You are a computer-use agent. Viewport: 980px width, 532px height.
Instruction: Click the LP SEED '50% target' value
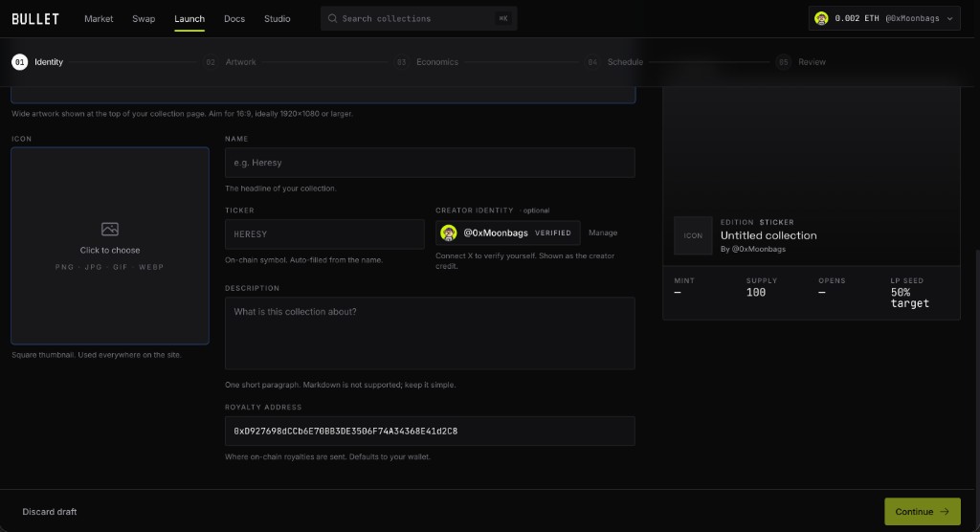(910, 299)
